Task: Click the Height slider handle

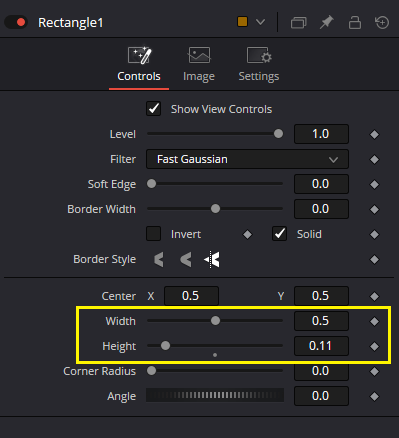Action: [165, 346]
